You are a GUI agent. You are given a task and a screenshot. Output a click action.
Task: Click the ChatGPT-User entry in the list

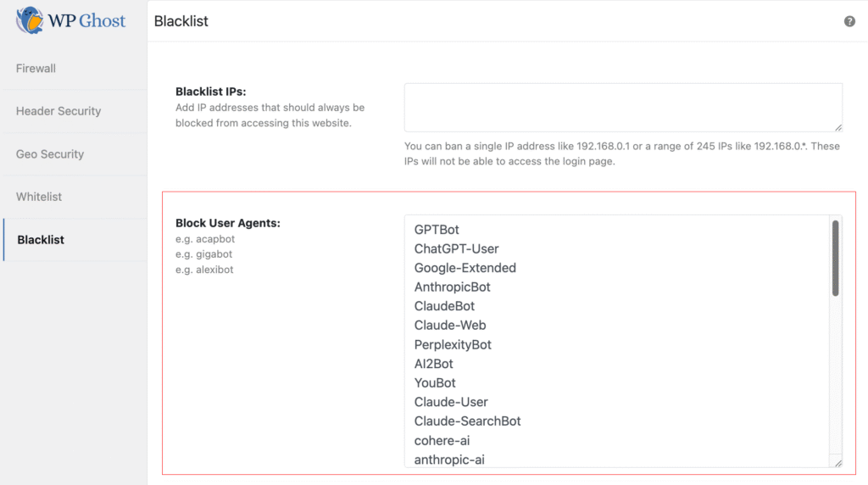[x=456, y=249]
